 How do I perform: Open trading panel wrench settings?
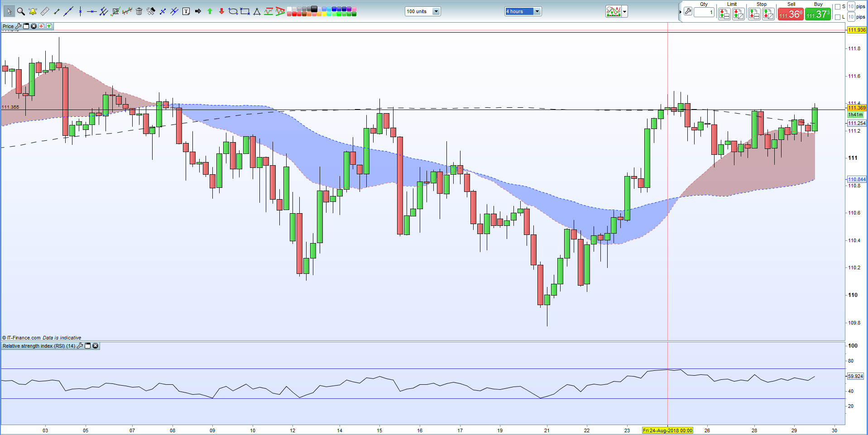click(x=688, y=11)
